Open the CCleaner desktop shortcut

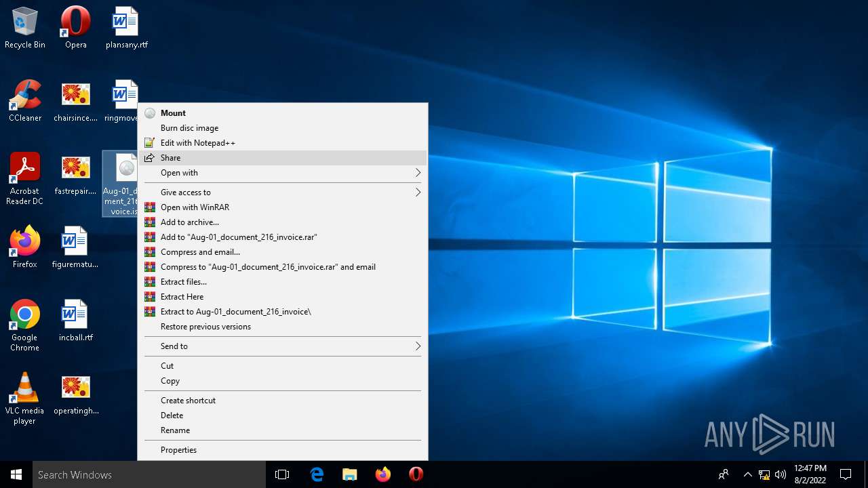[25, 101]
